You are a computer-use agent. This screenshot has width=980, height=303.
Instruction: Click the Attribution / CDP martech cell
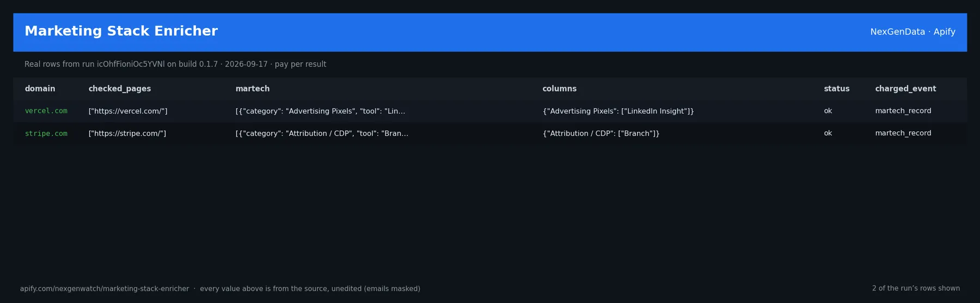pyautogui.click(x=322, y=134)
